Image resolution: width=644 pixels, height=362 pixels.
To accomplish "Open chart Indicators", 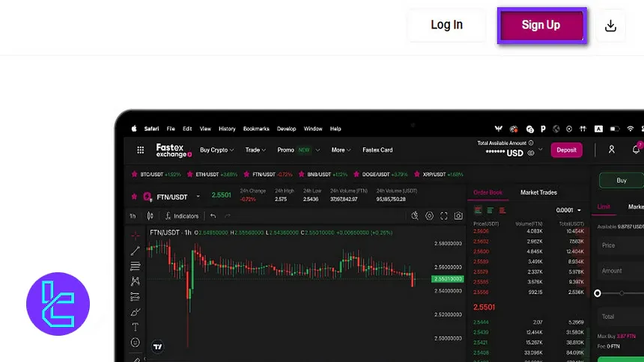I will [182, 216].
